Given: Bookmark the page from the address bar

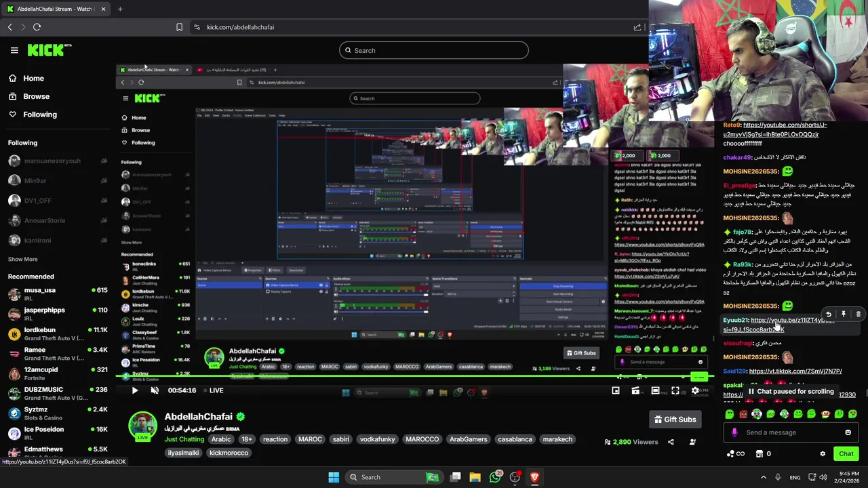Looking at the screenshot, I should tap(179, 27).
